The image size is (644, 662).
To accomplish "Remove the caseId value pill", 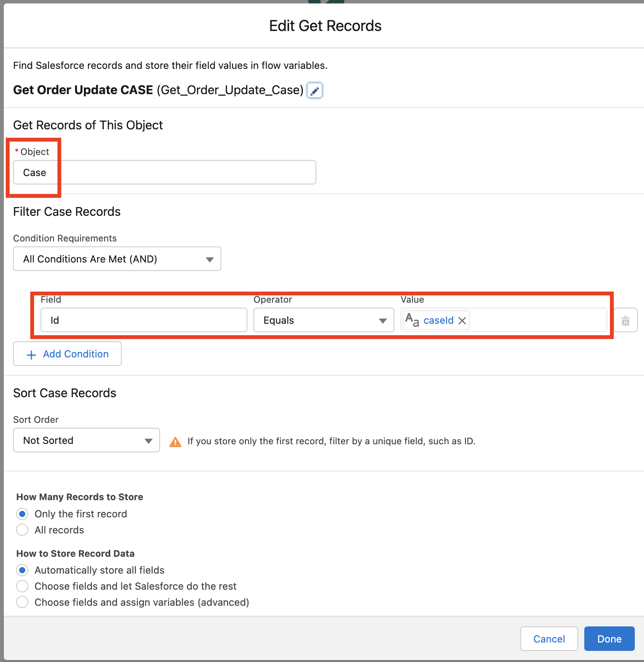I will coord(462,321).
